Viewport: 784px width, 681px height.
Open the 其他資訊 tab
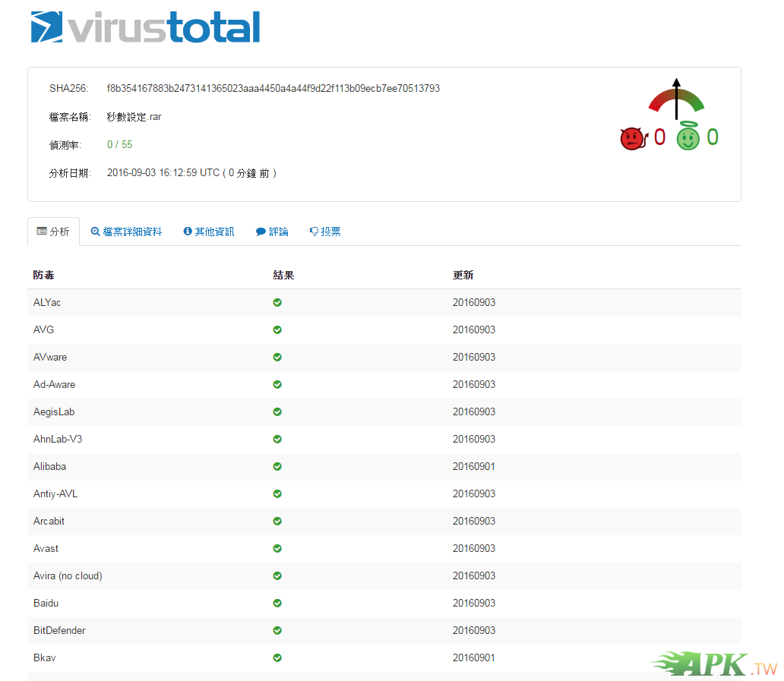[x=209, y=232]
